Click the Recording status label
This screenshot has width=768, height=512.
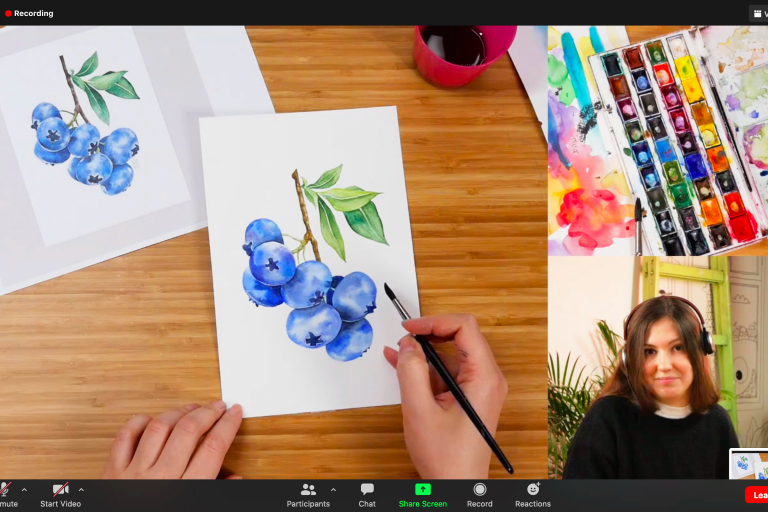pyautogui.click(x=34, y=13)
